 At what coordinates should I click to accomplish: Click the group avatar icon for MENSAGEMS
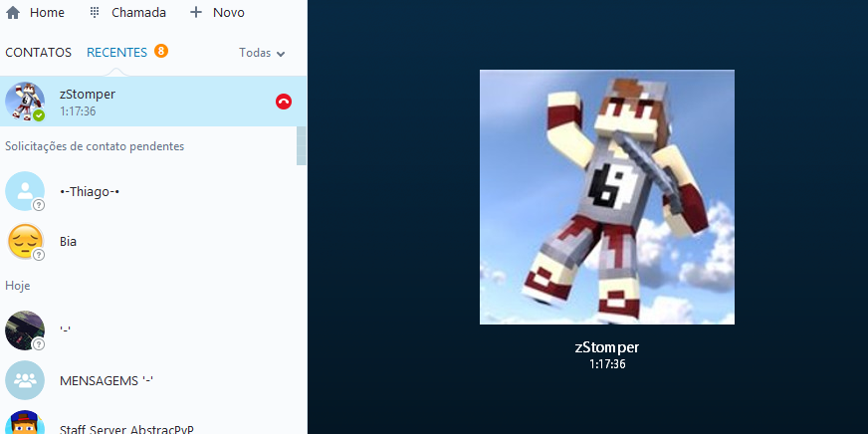25,380
